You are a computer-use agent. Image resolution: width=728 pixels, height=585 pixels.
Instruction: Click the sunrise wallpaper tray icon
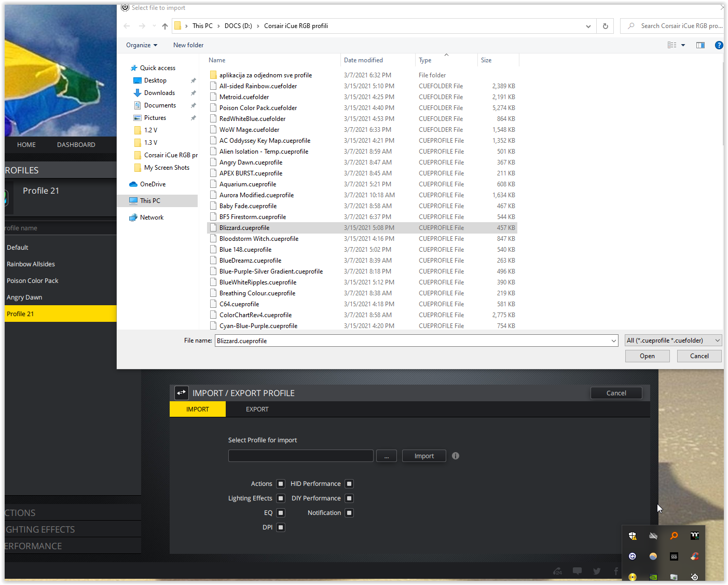point(653,556)
